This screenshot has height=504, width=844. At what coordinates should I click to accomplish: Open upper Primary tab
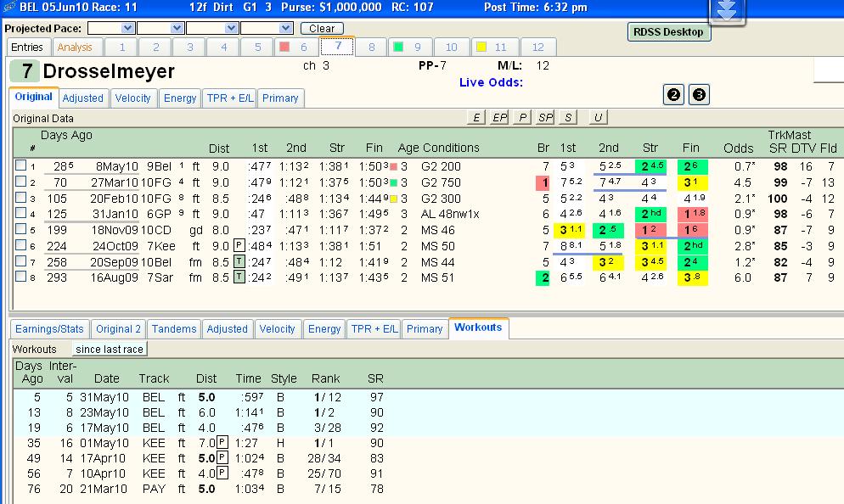click(x=280, y=98)
